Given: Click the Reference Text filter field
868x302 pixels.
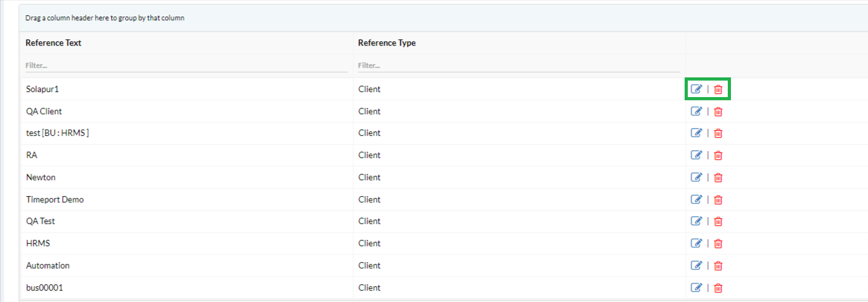Looking at the screenshot, I should (186, 65).
